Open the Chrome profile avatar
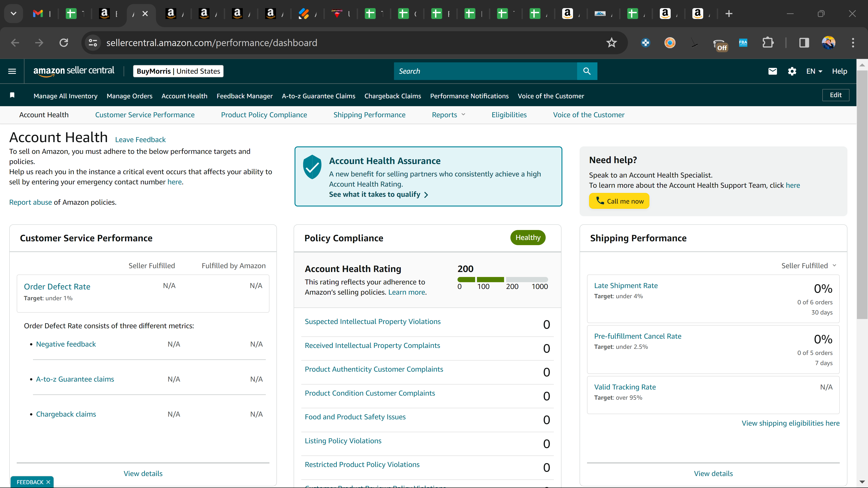This screenshot has width=868, height=488. (829, 43)
